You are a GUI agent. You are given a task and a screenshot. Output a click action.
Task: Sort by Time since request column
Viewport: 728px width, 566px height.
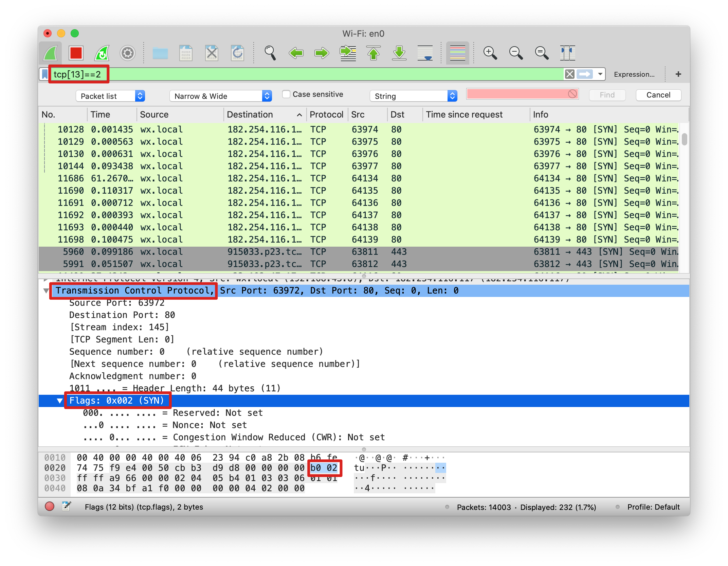(x=476, y=114)
